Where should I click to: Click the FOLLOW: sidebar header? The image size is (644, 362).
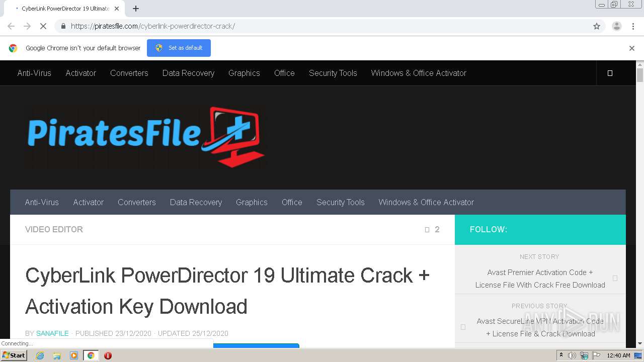pos(489,229)
